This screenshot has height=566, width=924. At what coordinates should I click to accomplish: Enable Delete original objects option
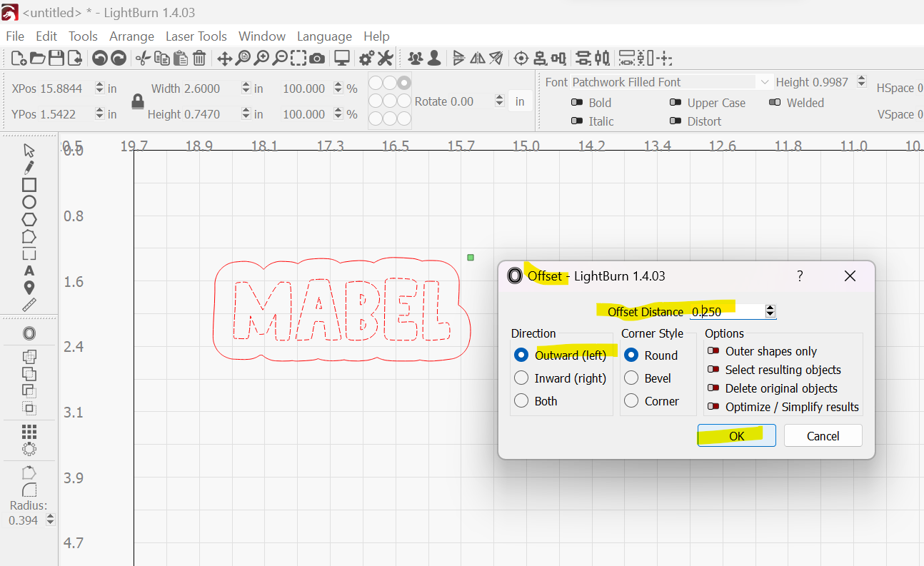pyautogui.click(x=713, y=388)
